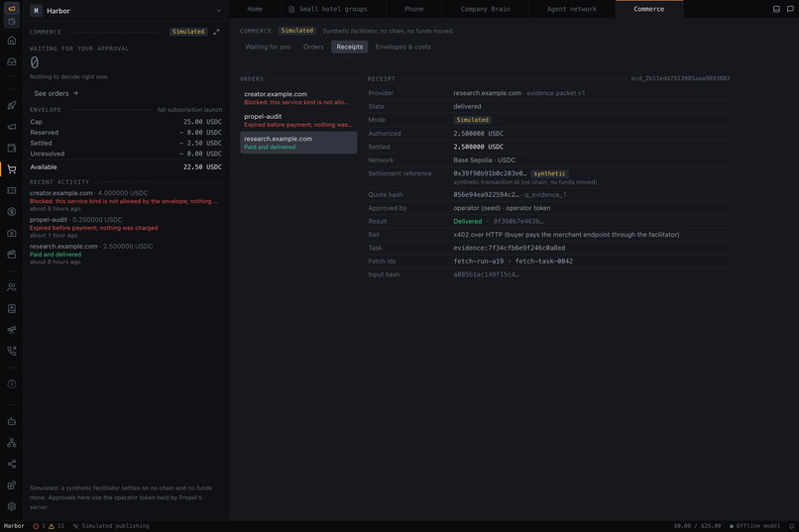
Task: Open the home icon in the sidebar
Action: tap(11, 41)
